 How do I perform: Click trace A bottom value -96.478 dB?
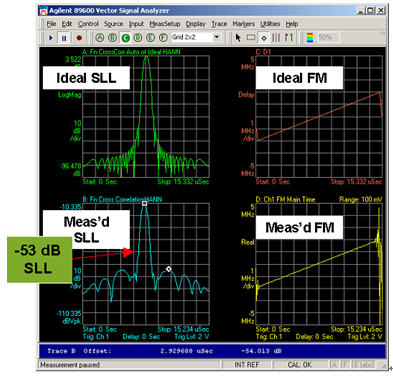71,170
